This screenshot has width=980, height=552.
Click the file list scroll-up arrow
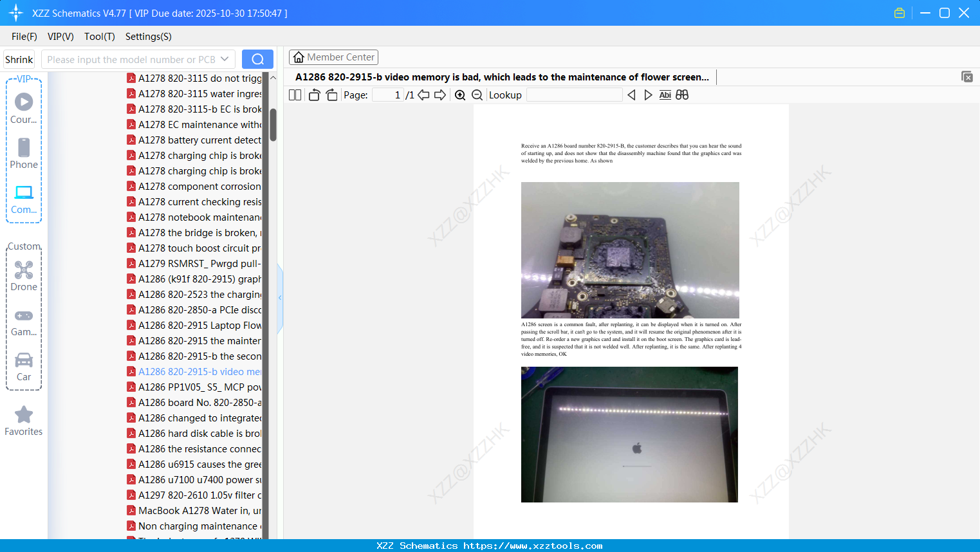click(x=273, y=78)
